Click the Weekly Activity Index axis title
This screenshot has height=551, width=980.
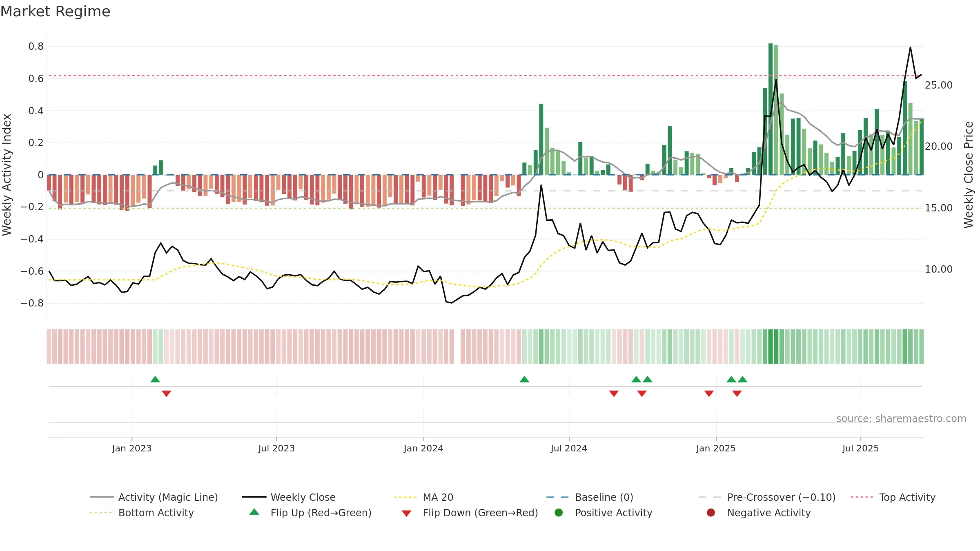[x=7, y=175]
